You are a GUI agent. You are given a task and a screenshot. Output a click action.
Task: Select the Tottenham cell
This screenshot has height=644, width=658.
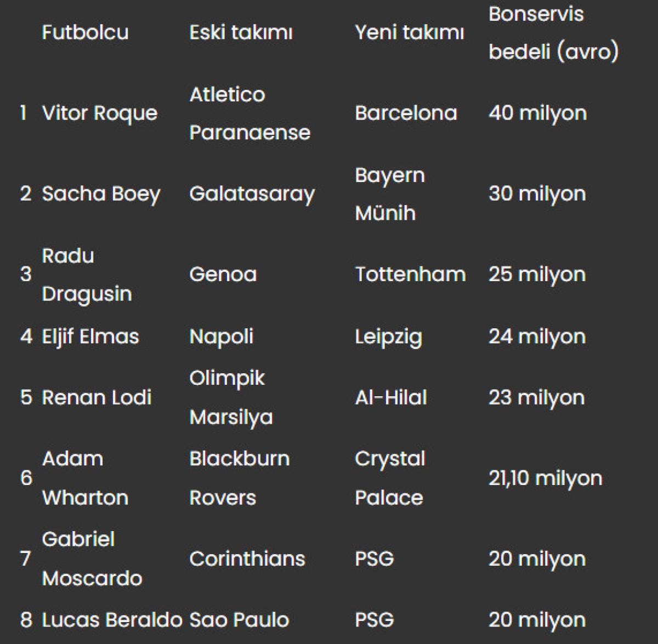tap(410, 274)
